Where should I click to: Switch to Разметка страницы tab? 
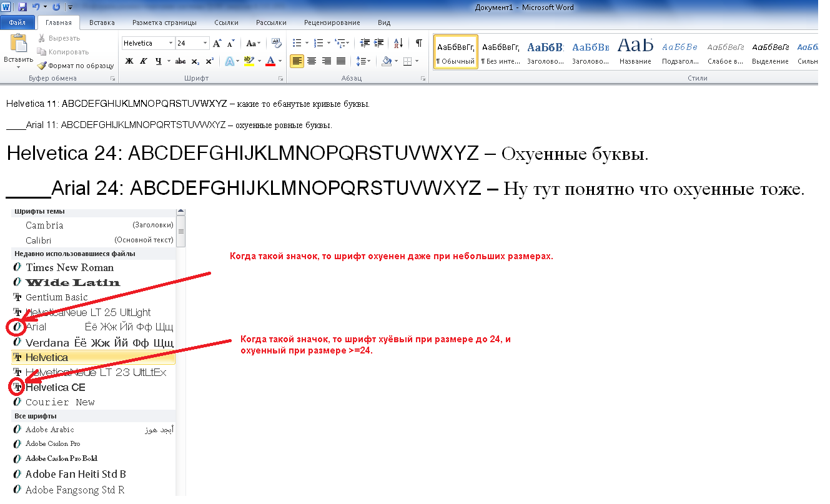164,22
